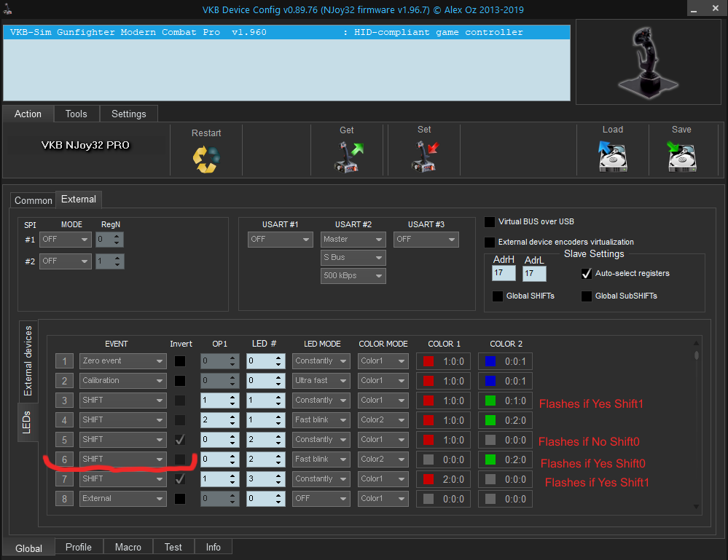The width and height of the screenshot is (728, 560).
Task: Click the AdrH input field
Action: point(504,273)
